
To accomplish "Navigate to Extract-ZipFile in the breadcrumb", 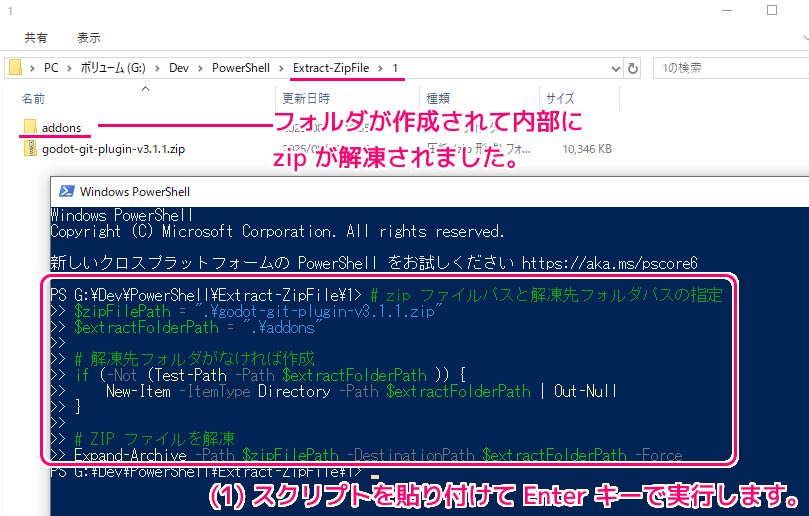I will coord(333,68).
